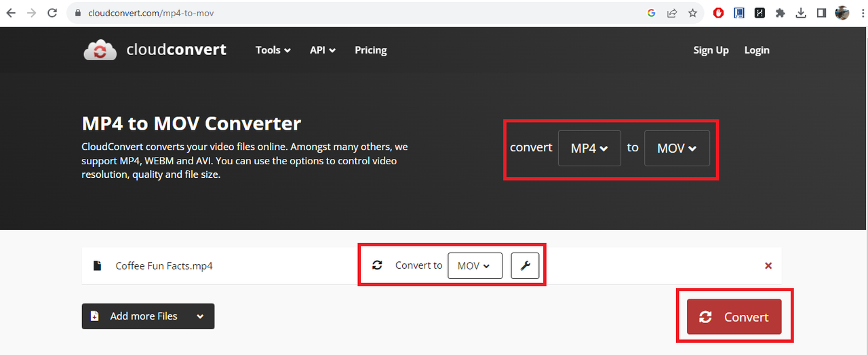The image size is (868, 355).
Task: Open the Pricing page
Action: tap(371, 50)
